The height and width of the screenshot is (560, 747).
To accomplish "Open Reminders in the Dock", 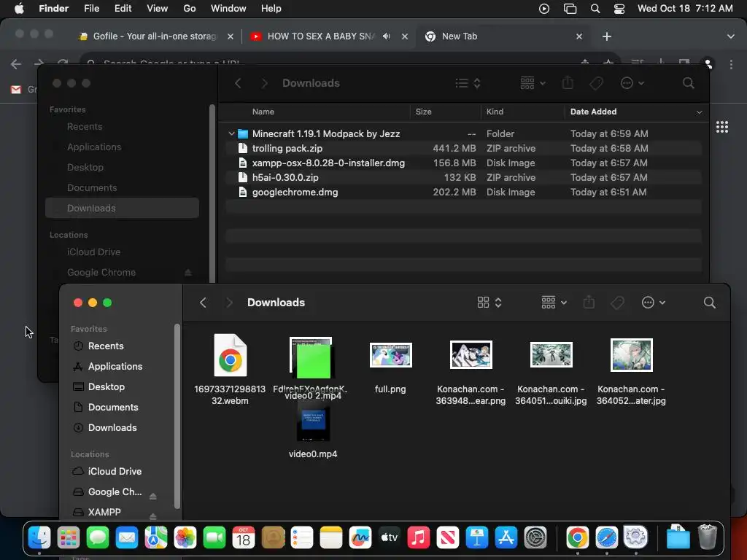I will (x=302, y=537).
